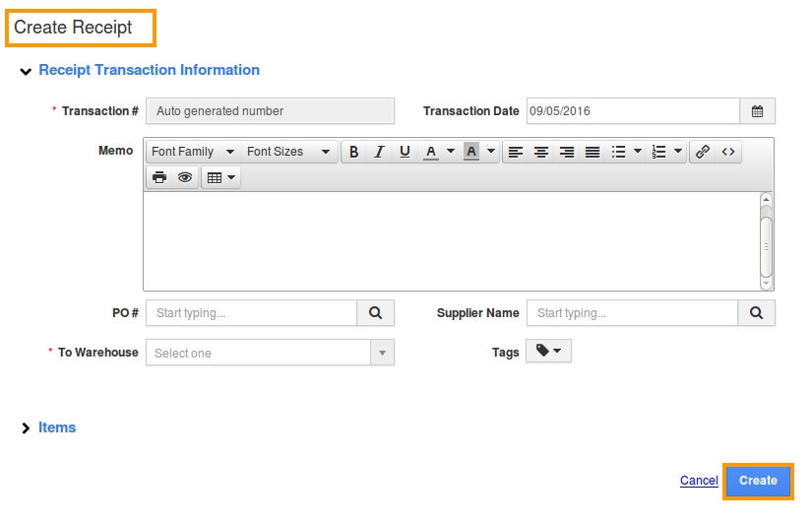The width and height of the screenshot is (812, 523).
Task: Print the memo using printer icon
Action: tap(159, 178)
